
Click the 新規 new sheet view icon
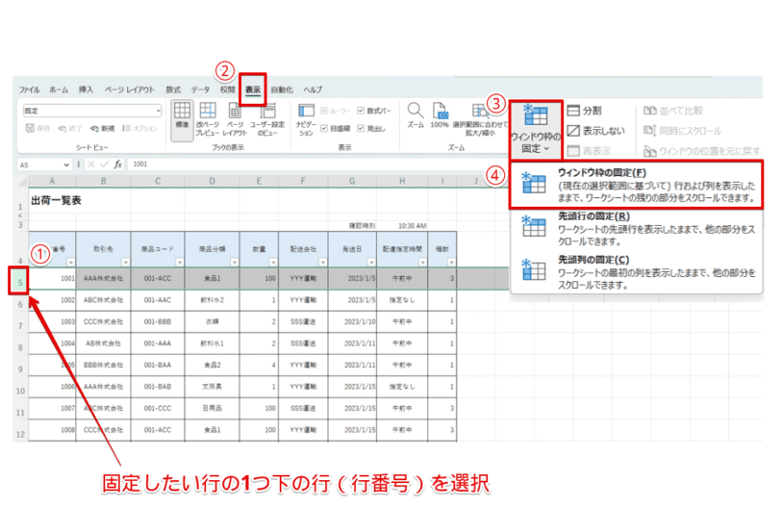click(94, 129)
